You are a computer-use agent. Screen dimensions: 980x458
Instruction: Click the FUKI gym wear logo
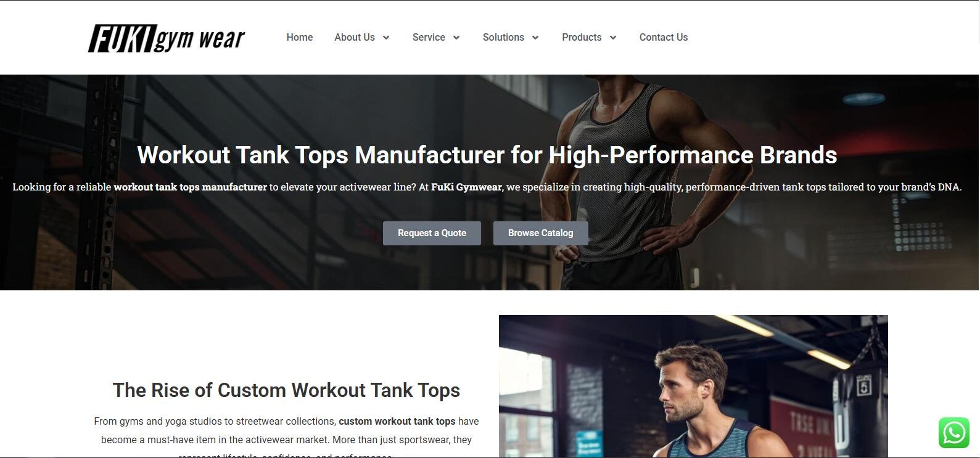tap(167, 38)
